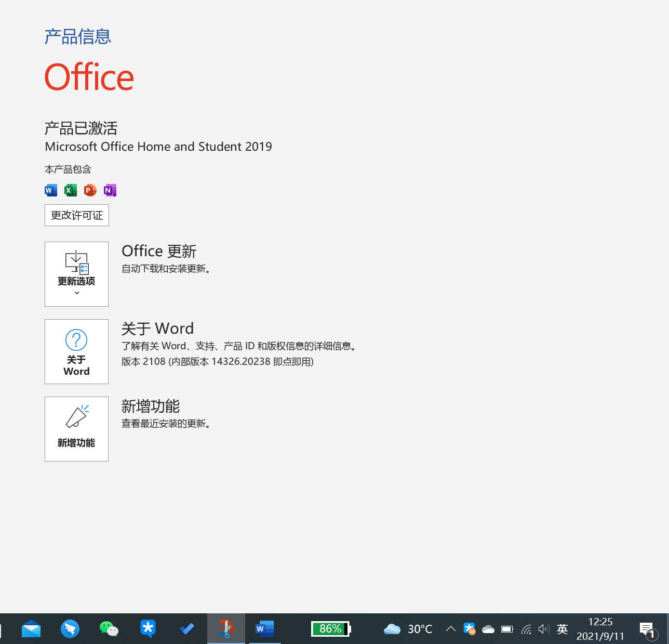The height and width of the screenshot is (644, 669).
Task: Open the Mail app in taskbar
Action: [x=31, y=629]
